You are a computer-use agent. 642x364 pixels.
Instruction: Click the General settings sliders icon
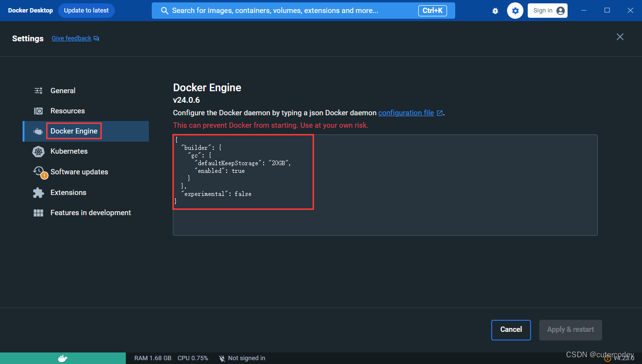pos(38,91)
